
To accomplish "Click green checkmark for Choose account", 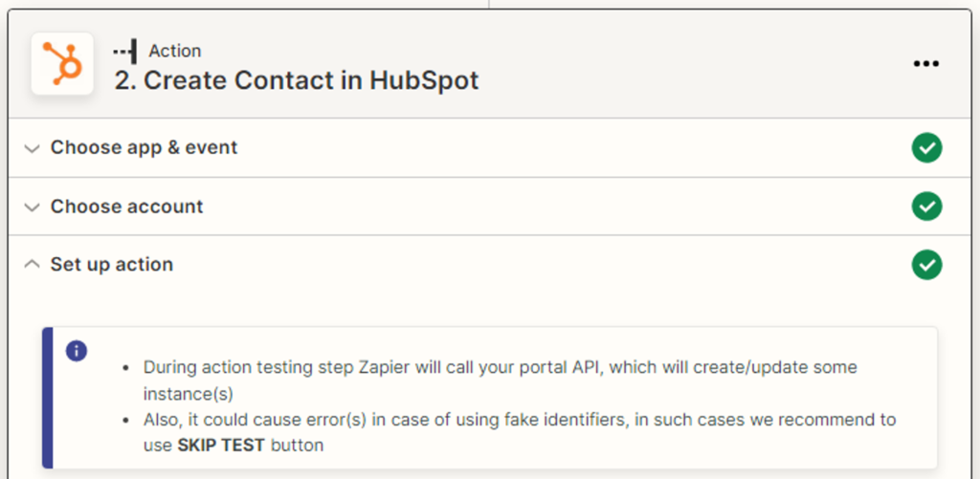I will tap(926, 207).
